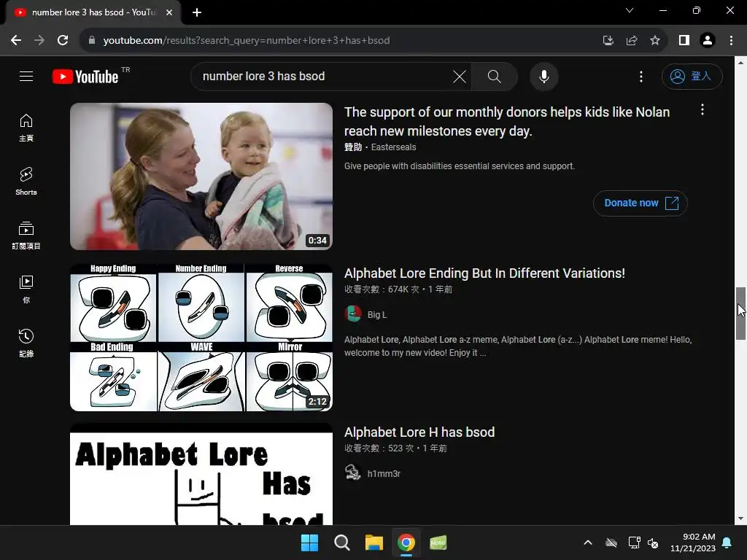747x560 pixels.
Task: Click the muted volume tray icon
Action: pyautogui.click(x=653, y=542)
